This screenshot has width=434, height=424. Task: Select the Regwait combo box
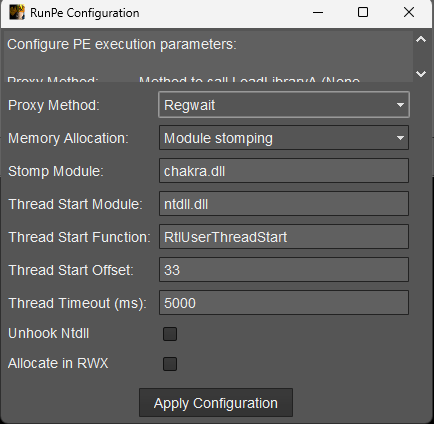(284, 105)
